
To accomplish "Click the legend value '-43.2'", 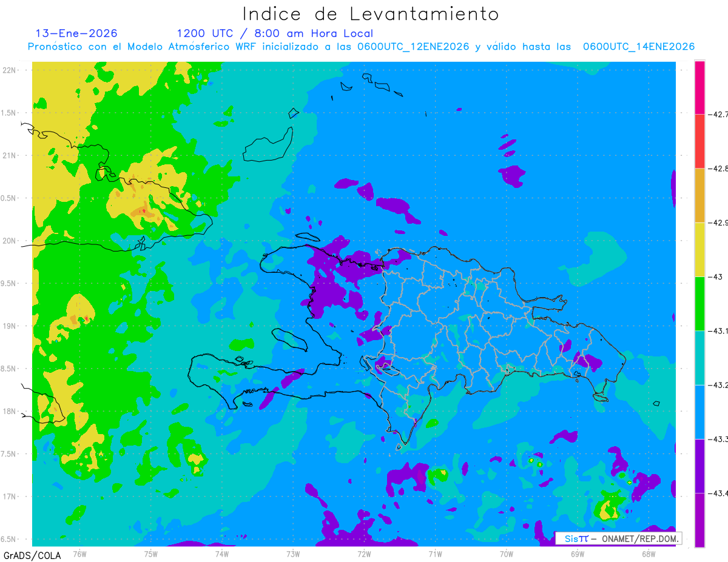I will coord(718,385).
